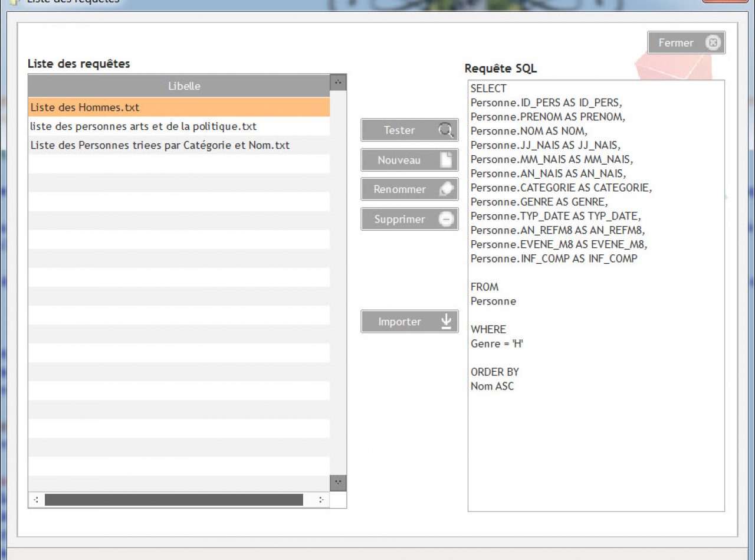Click the minus icon on Supprimer
This screenshot has width=755, height=560.
point(447,219)
